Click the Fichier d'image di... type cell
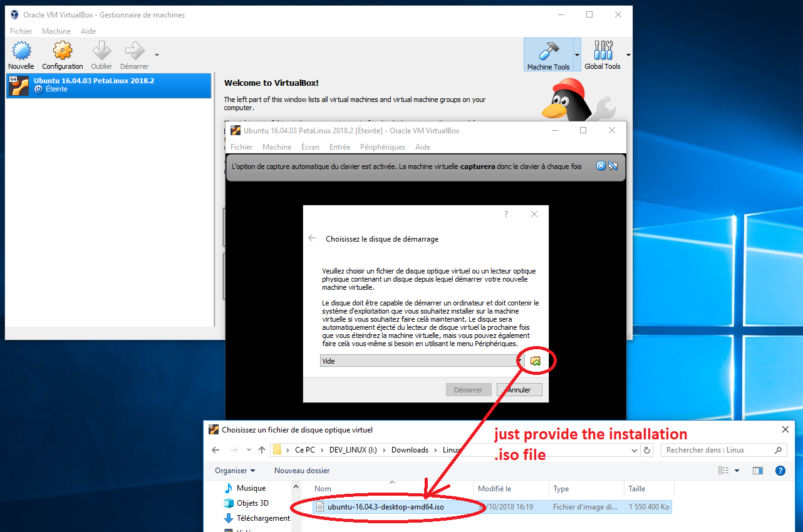The width and height of the screenshot is (803, 532). coord(584,506)
